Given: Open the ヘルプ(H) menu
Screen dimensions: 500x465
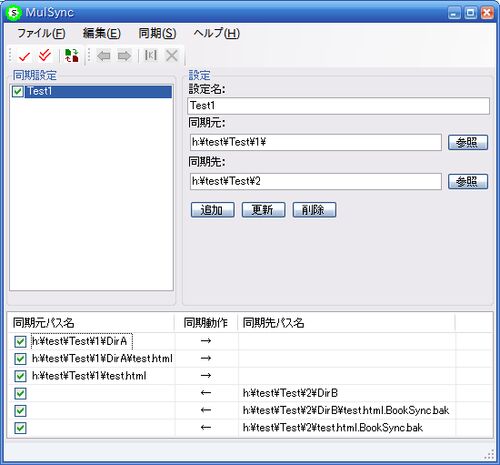Looking at the screenshot, I should (x=216, y=33).
